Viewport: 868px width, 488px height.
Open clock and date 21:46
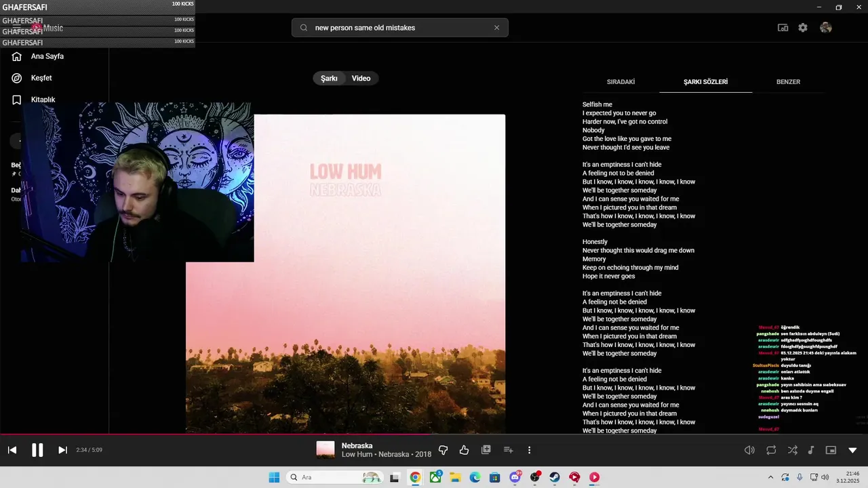[848, 477]
